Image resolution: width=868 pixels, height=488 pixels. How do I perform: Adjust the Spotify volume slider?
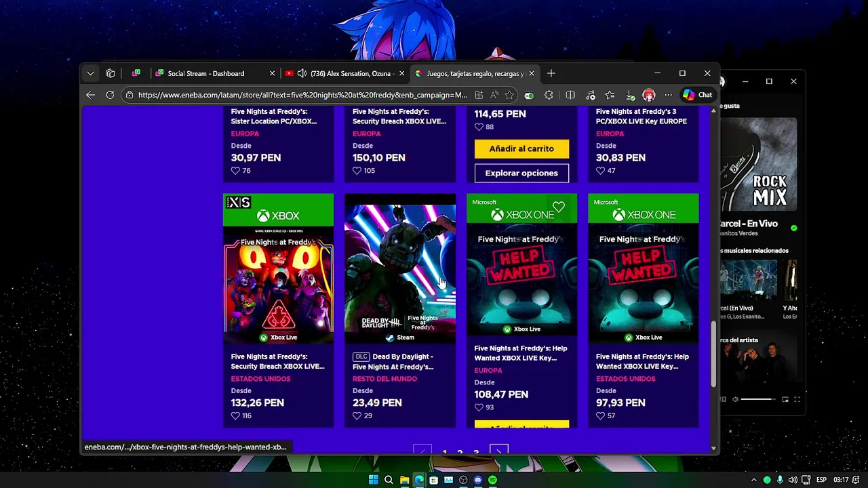[x=759, y=399]
